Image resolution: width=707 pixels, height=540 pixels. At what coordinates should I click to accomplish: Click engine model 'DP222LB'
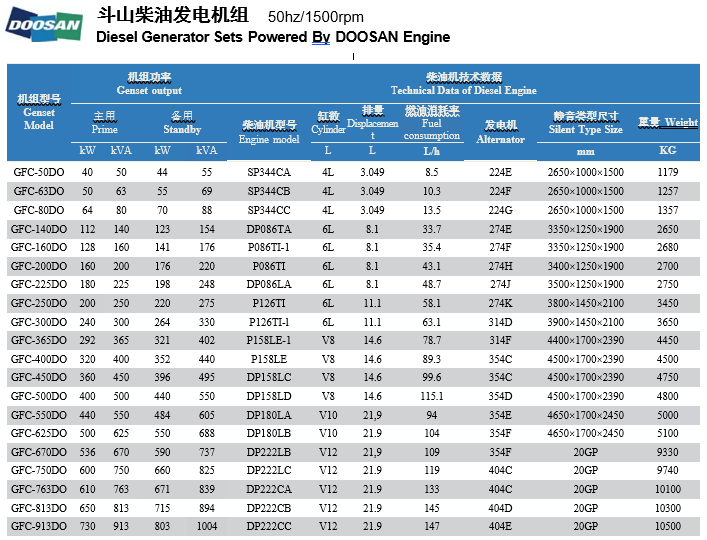pos(269,452)
